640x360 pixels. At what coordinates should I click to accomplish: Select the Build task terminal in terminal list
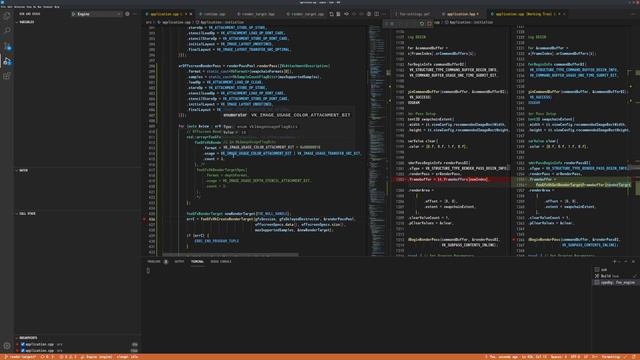pyautogui.click(x=615, y=276)
